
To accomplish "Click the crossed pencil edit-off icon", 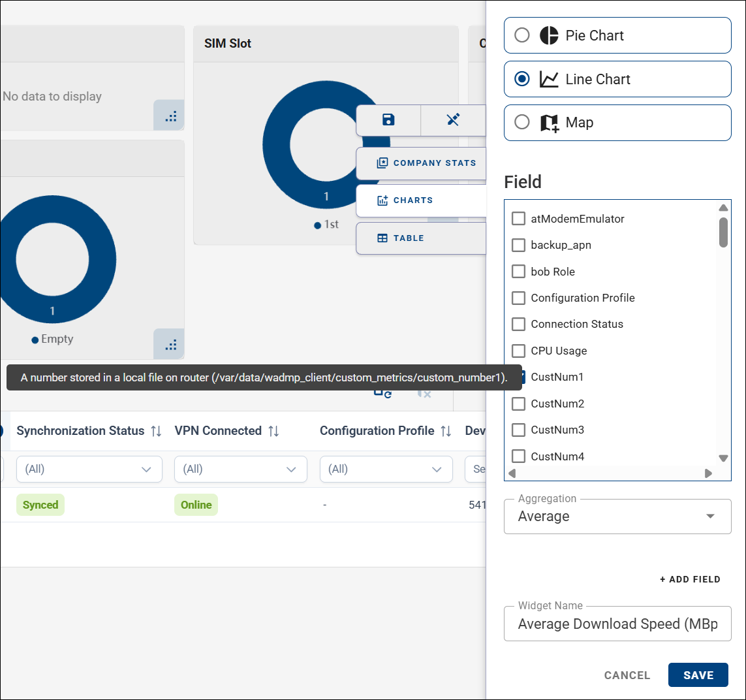I will (x=453, y=119).
